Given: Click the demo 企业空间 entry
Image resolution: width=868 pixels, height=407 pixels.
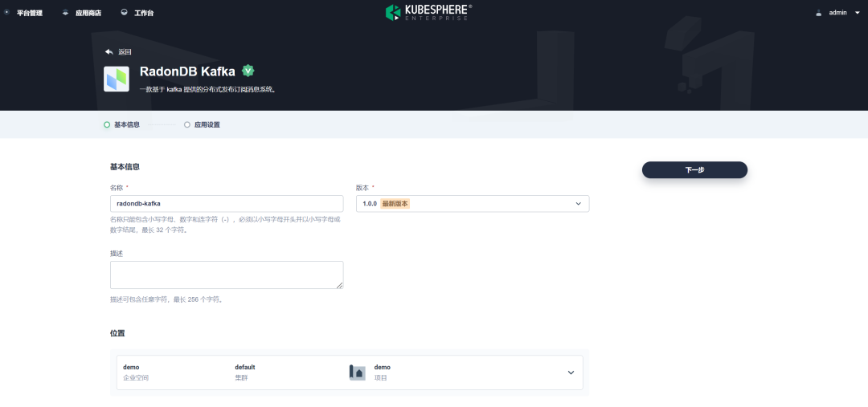Looking at the screenshot, I should (136, 372).
